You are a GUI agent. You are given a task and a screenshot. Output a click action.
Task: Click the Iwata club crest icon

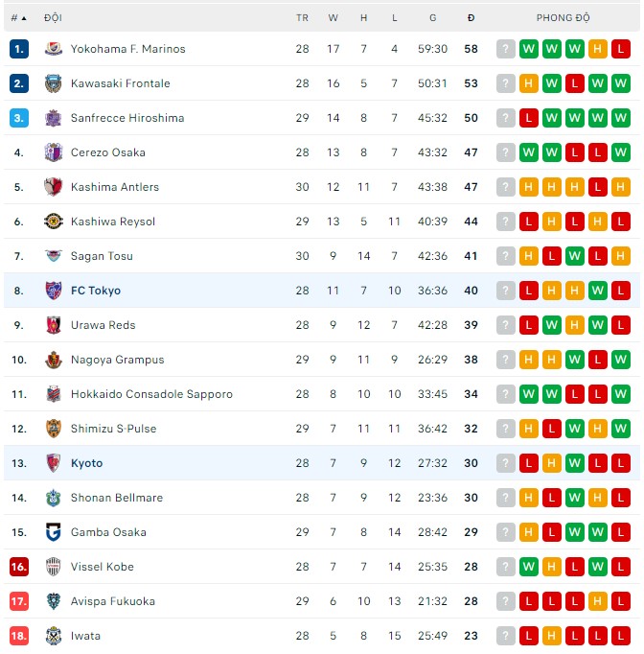54,636
